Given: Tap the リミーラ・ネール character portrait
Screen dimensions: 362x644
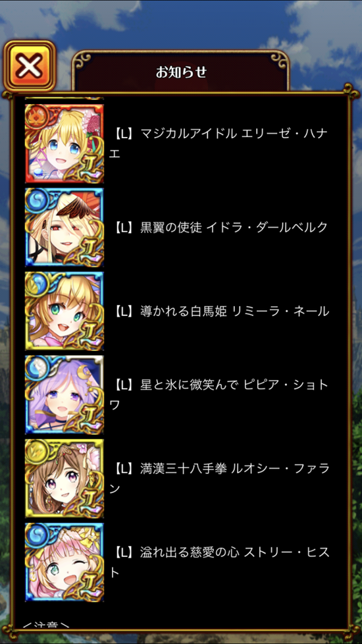Looking at the screenshot, I should coord(65,311).
